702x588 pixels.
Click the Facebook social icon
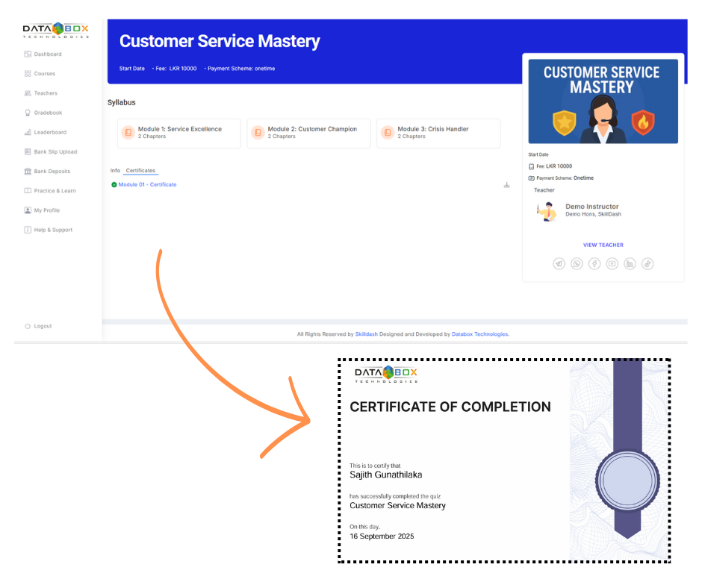click(594, 263)
